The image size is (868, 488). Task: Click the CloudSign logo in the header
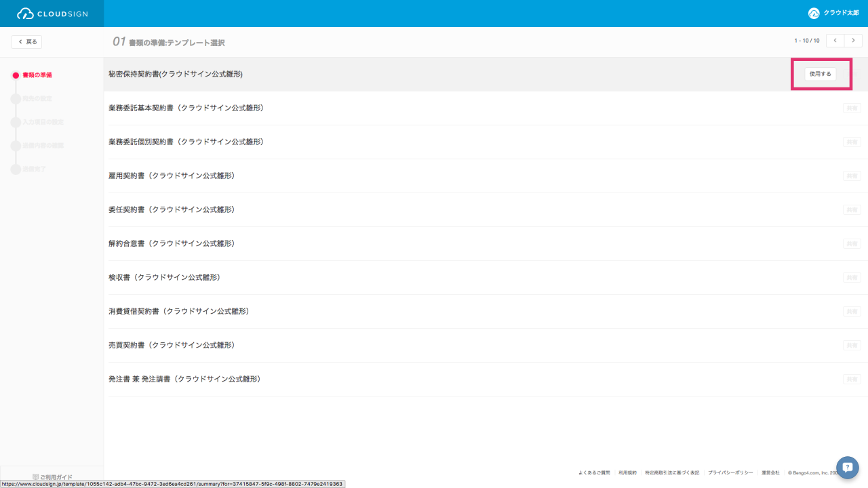pos(52,14)
